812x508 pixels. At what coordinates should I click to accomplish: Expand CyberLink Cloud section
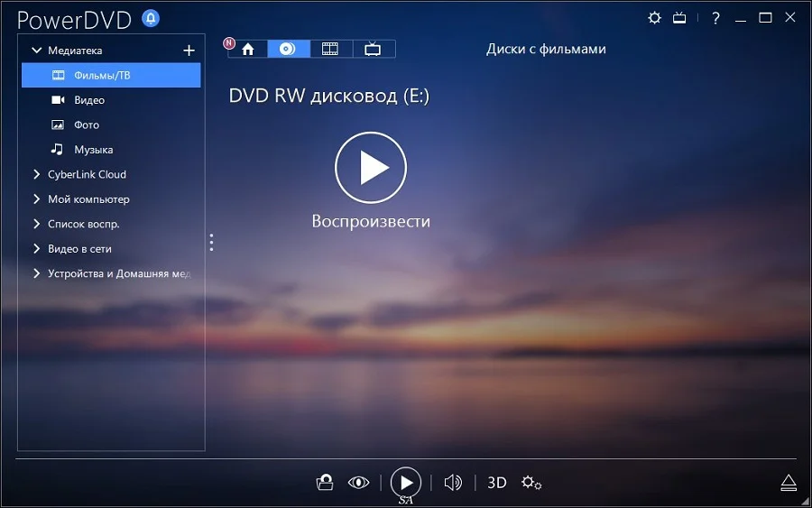(x=37, y=174)
